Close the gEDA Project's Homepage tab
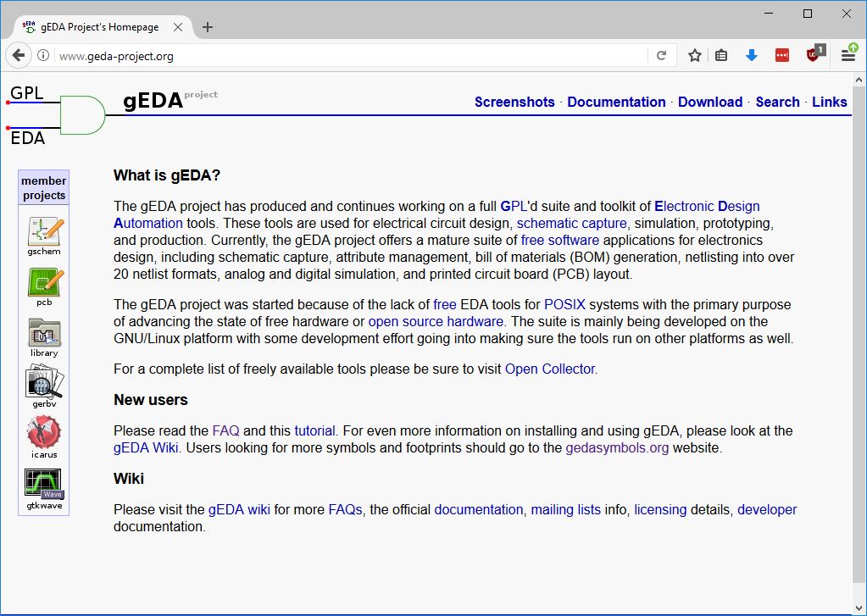 coord(178,27)
